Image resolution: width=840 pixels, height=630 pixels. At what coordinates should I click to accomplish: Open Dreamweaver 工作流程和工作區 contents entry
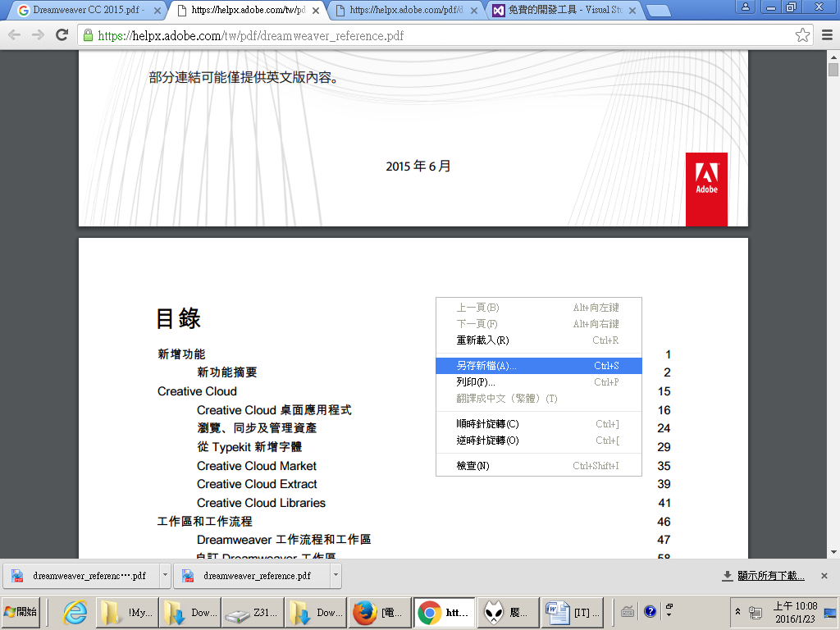(x=283, y=540)
